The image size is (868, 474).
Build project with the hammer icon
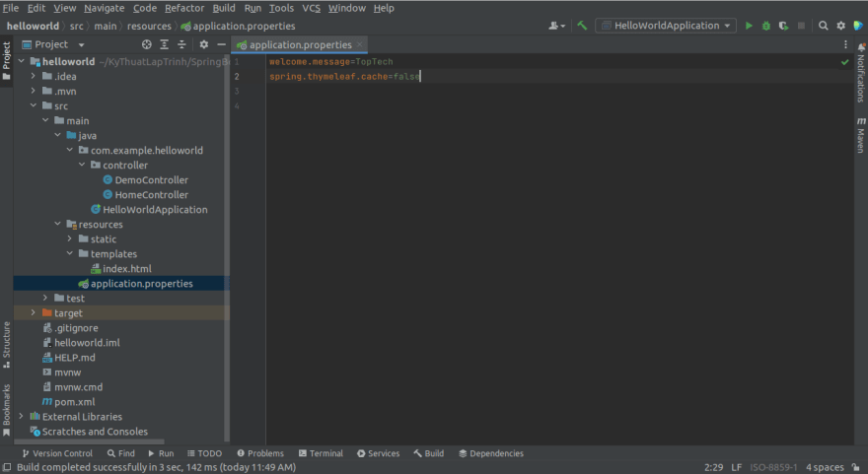click(x=582, y=26)
